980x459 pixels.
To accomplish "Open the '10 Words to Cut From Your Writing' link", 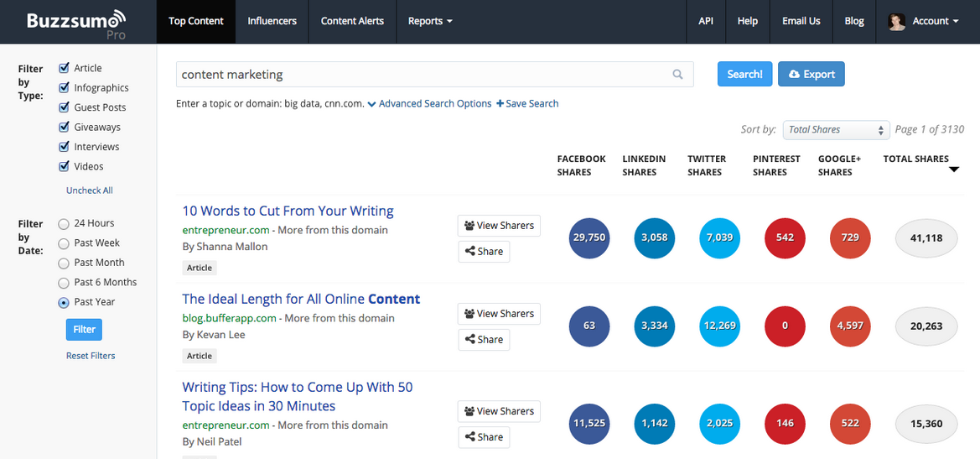I will coord(288,211).
